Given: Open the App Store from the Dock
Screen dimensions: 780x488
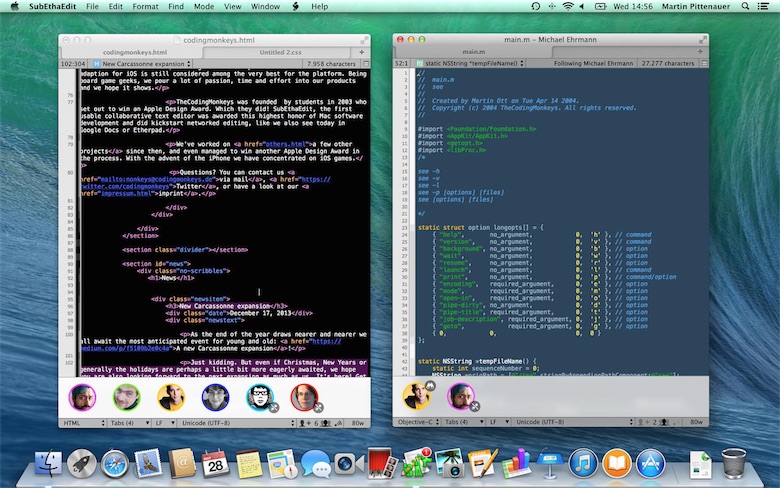Looking at the screenshot, I should point(650,464).
